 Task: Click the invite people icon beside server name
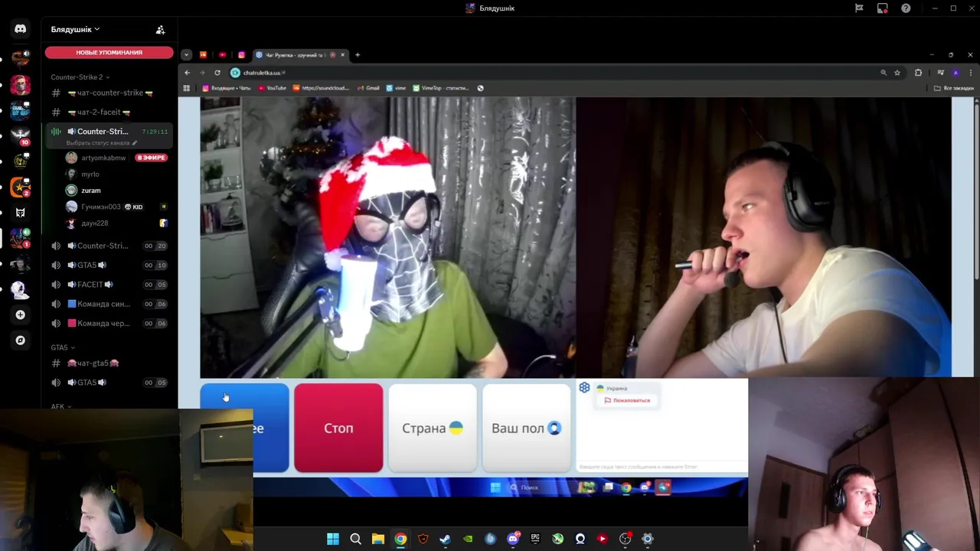(160, 30)
